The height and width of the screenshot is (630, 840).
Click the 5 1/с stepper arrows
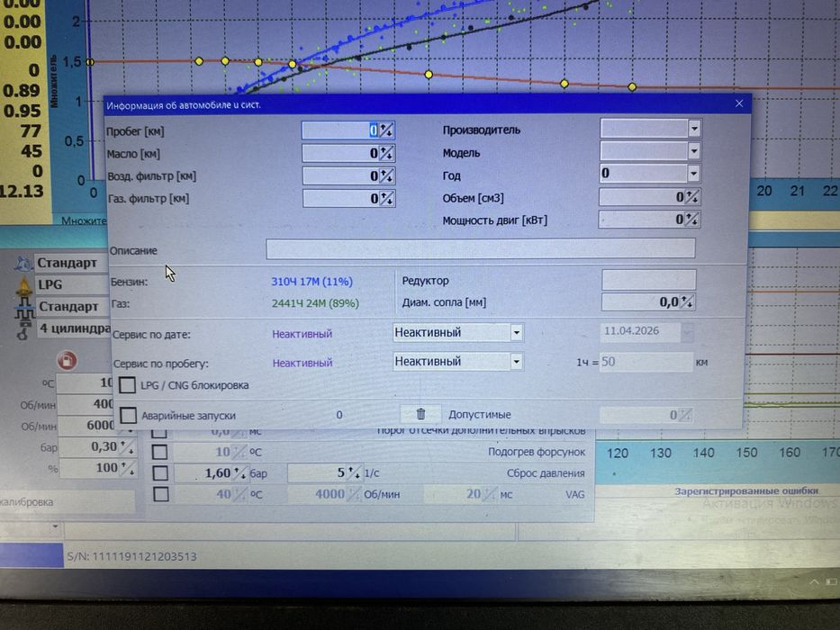tap(354, 472)
